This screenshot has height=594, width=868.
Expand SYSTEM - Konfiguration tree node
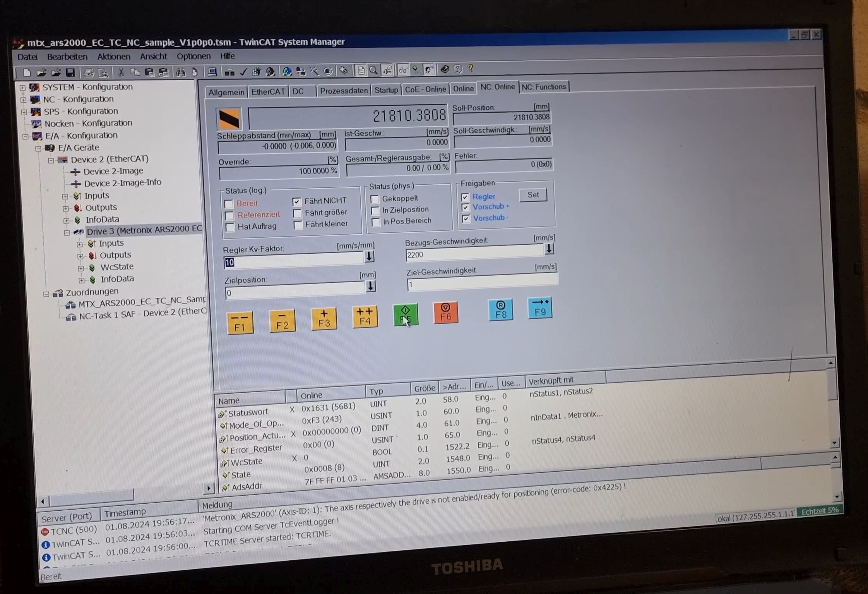[x=22, y=88]
